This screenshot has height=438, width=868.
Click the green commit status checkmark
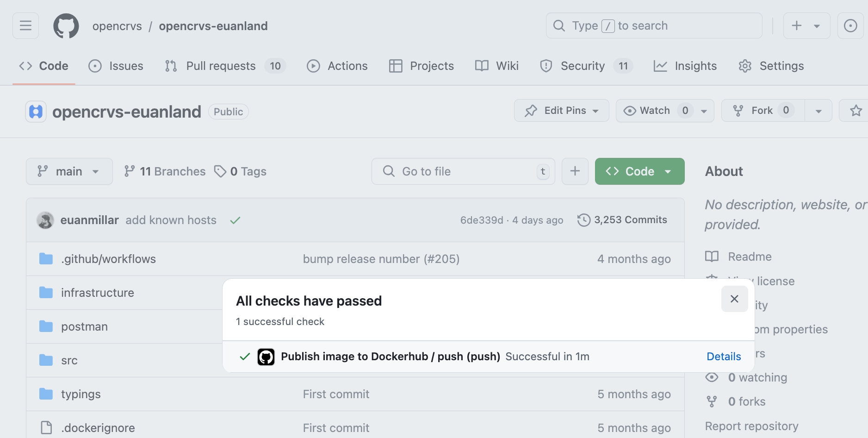click(235, 220)
